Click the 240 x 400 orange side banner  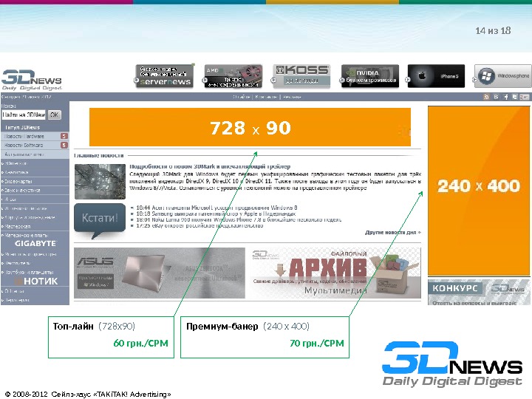click(x=479, y=191)
